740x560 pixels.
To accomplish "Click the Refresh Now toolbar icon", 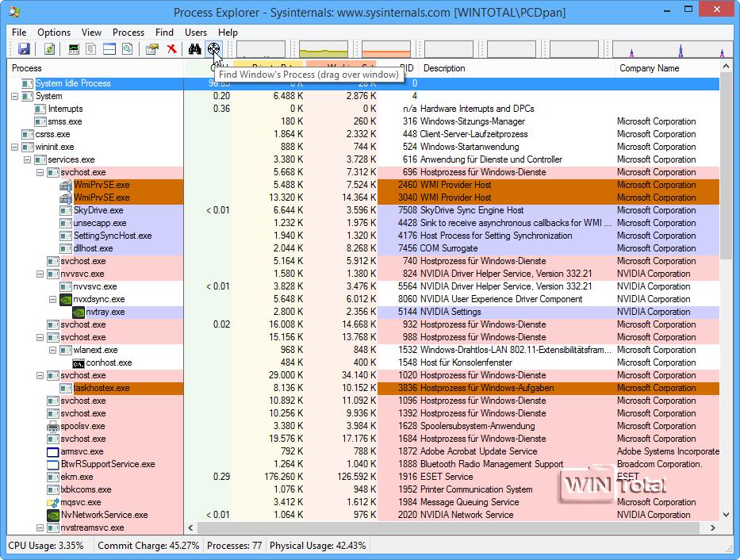I will point(49,49).
